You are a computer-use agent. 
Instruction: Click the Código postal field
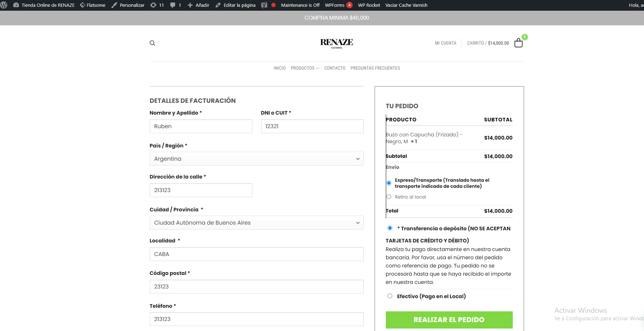point(256,287)
